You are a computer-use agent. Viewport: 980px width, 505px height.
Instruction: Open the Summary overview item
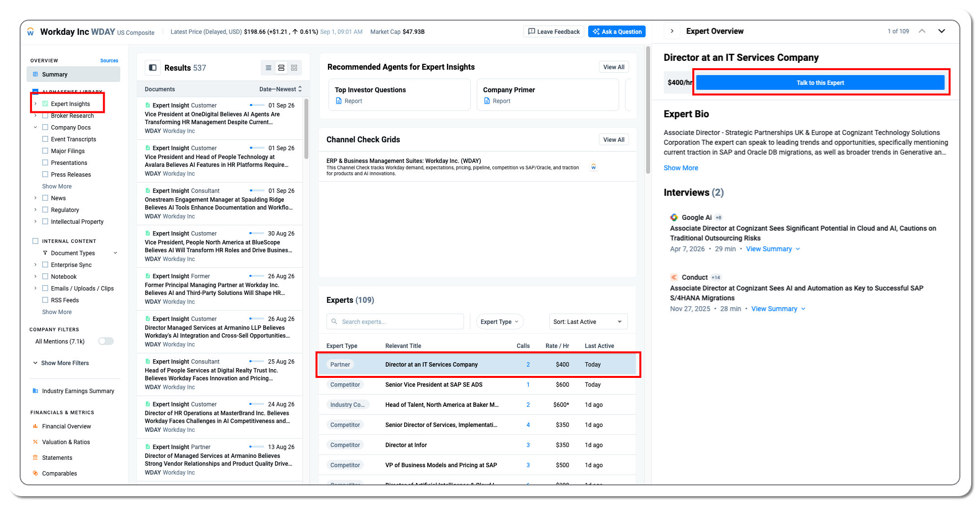[73, 75]
